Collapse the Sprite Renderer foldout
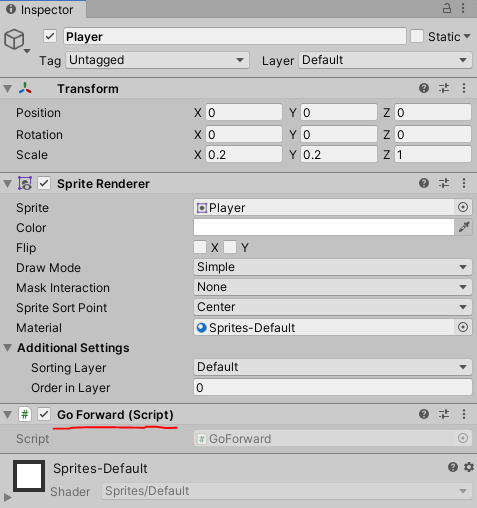 coord(8,183)
